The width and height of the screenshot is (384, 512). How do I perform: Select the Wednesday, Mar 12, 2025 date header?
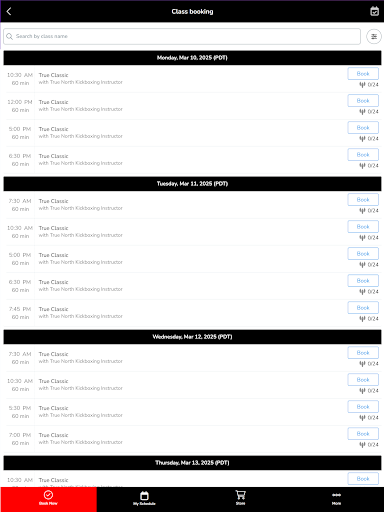[192, 337]
